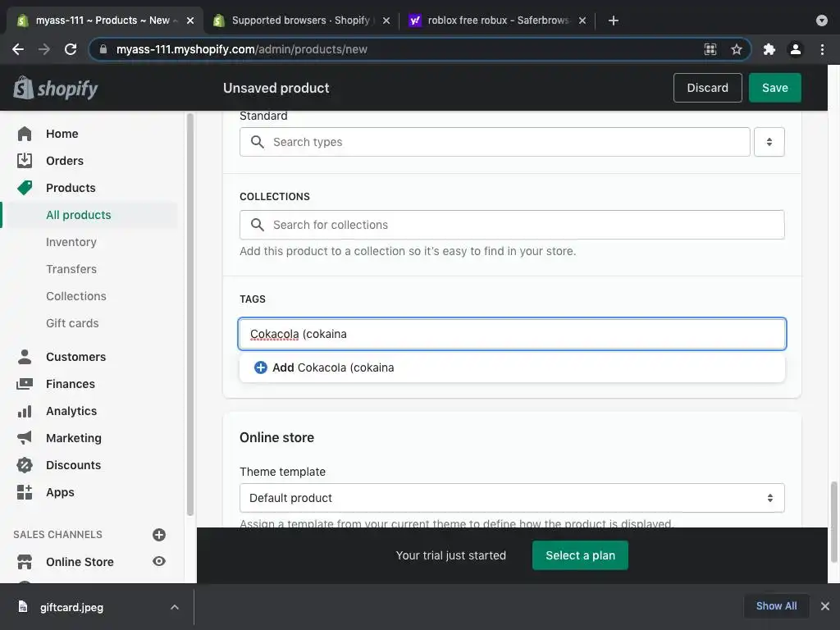Open the Chrome three-dot menu
Viewport: 840px width, 630px height.
822,49
